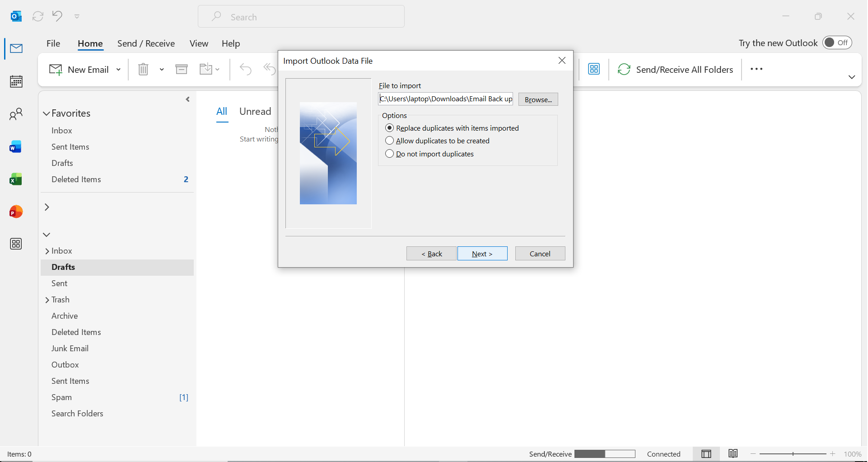The width and height of the screenshot is (868, 462).
Task: Switch to Reading view in status bar
Action: coord(733,453)
